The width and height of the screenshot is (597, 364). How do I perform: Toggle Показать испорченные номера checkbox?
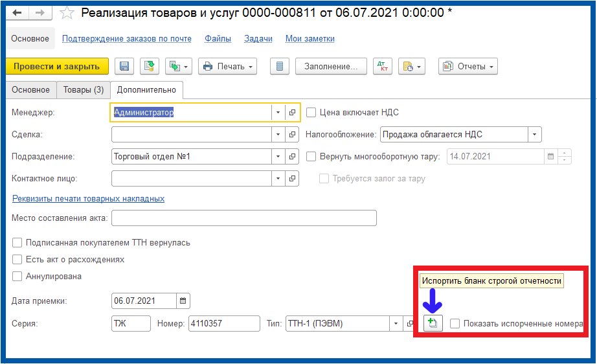[x=455, y=324]
